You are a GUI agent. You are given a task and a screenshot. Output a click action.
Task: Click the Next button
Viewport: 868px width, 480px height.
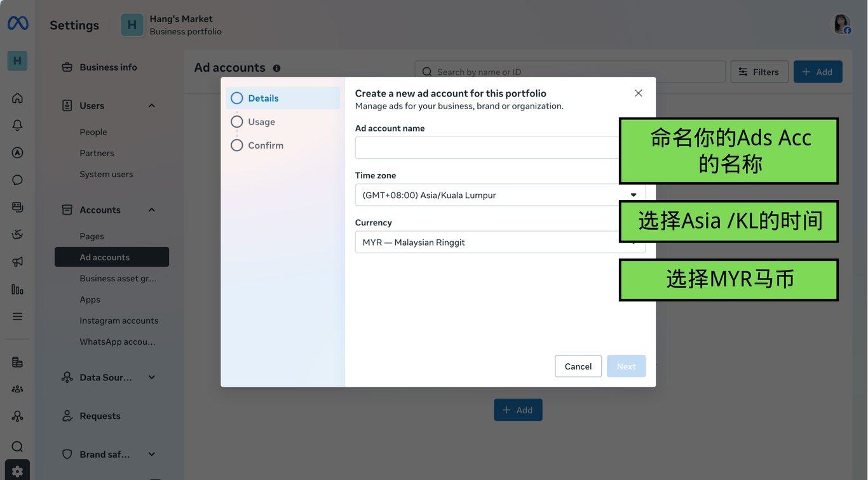pyautogui.click(x=626, y=366)
